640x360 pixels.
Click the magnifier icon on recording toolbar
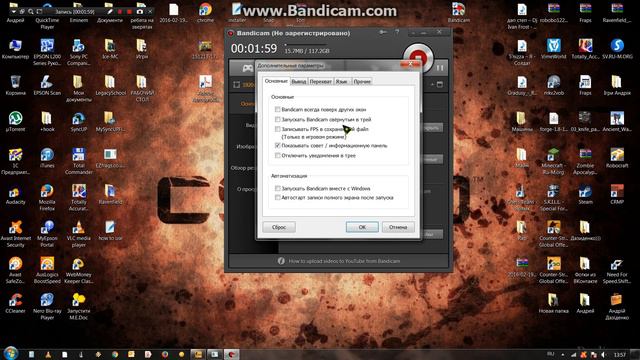point(31,12)
